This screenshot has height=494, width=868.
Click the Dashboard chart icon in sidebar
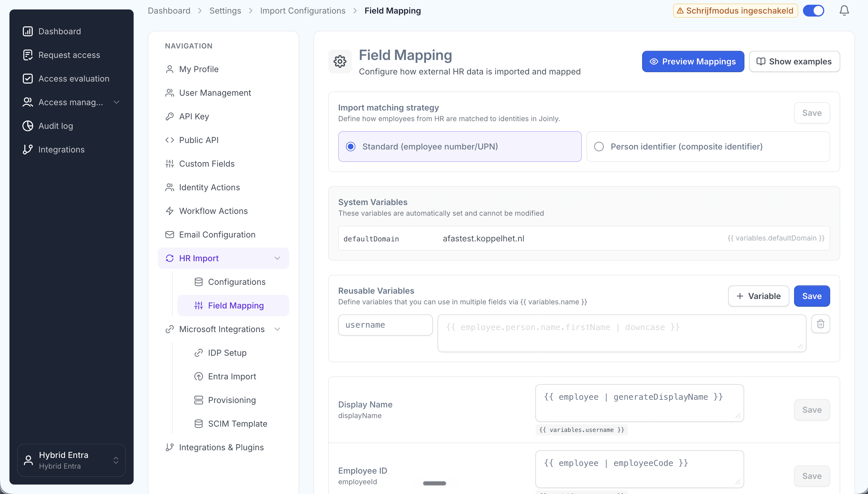(x=27, y=31)
